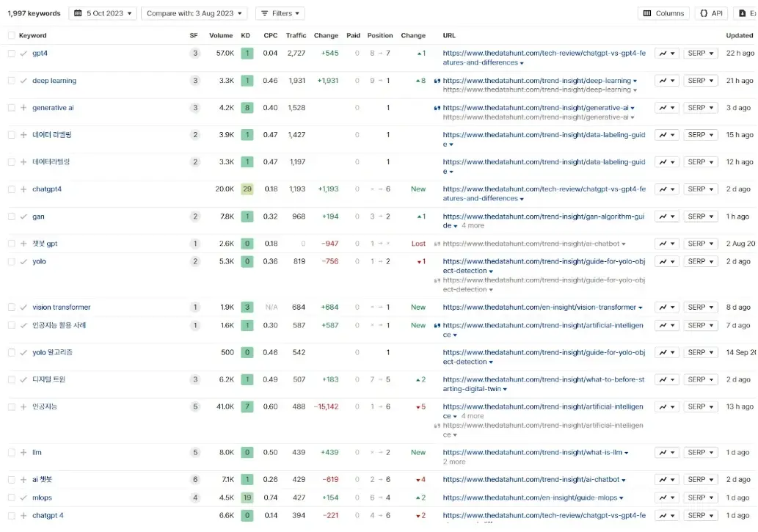
Task: Check the gpt4 row checkbox
Action: pyautogui.click(x=12, y=53)
